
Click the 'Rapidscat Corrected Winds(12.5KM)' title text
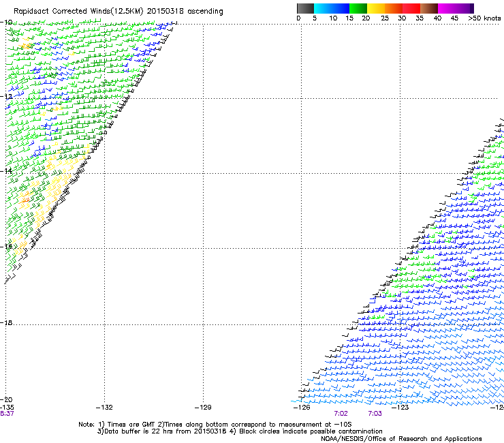click(78, 12)
